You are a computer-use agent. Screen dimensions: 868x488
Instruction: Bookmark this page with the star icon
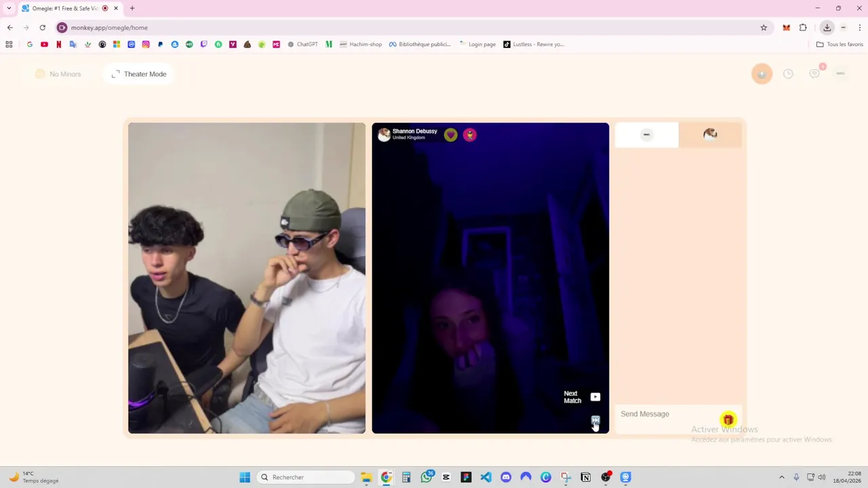point(764,28)
